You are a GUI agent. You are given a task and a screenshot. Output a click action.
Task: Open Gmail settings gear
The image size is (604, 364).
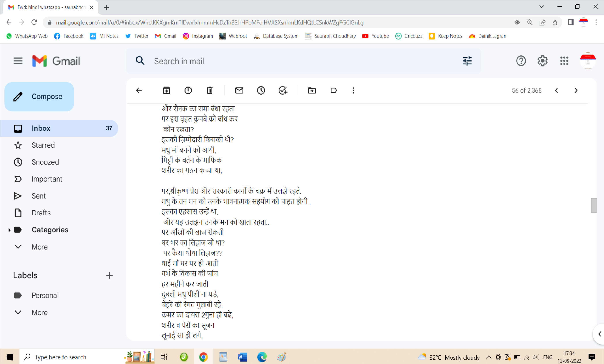point(542,61)
